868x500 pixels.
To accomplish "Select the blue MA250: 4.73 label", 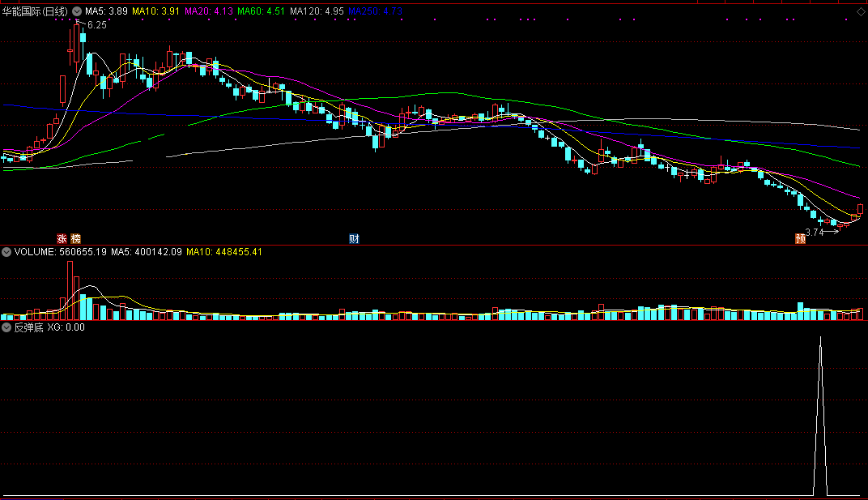I will [376, 11].
